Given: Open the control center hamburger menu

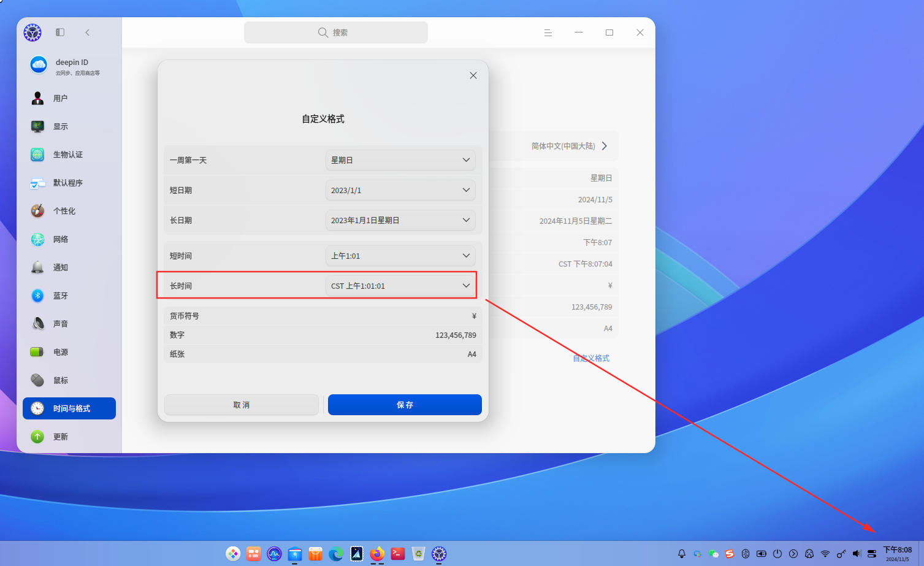Looking at the screenshot, I should click(548, 33).
